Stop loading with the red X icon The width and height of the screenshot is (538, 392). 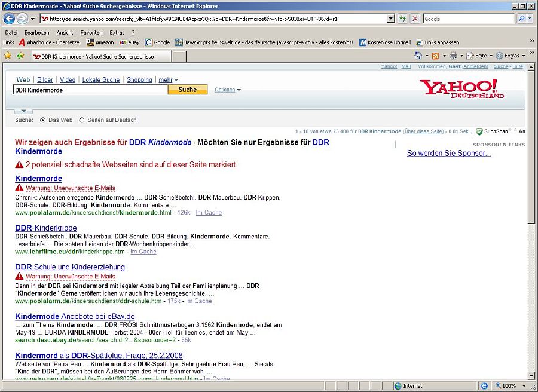(415, 19)
